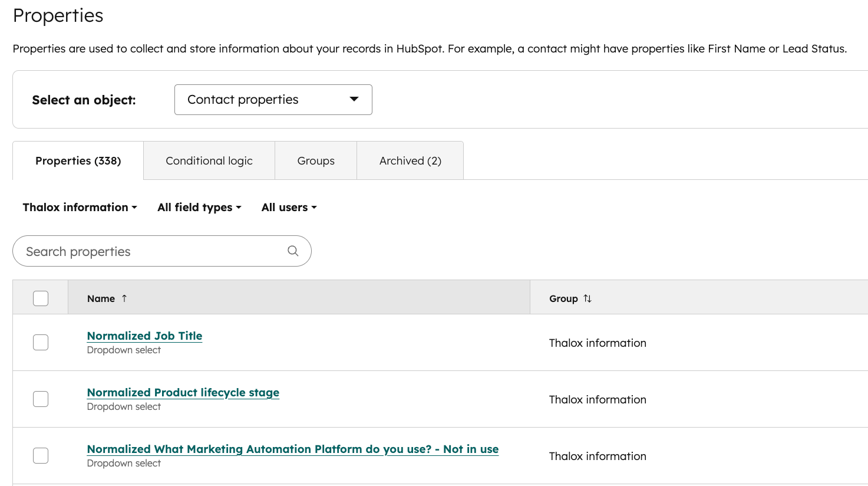The height and width of the screenshot is (486, 868).
Task: Click the Group column sort arrows icon
Action: [588, 298]
